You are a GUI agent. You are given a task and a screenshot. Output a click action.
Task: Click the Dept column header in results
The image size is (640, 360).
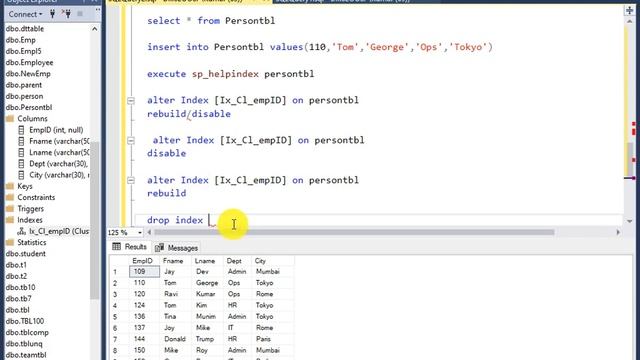click(x=238, y=261)
